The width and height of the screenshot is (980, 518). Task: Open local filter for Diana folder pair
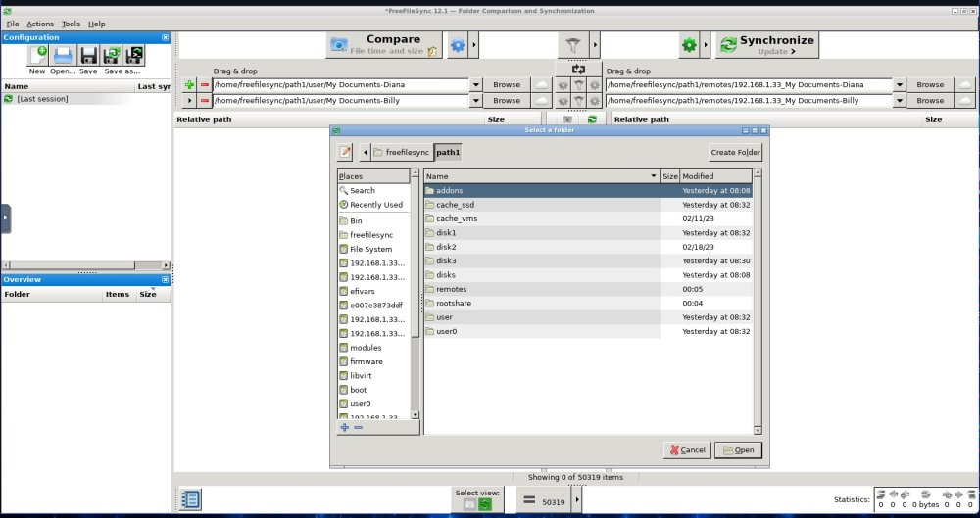[x=579, y=85]
